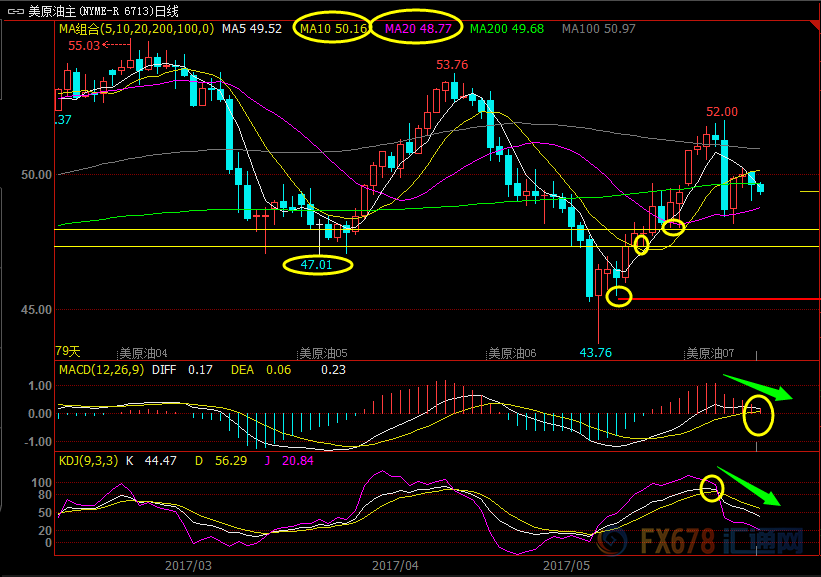Click the 43.76 low price label
821x577 pixels.
pos(595,352)
